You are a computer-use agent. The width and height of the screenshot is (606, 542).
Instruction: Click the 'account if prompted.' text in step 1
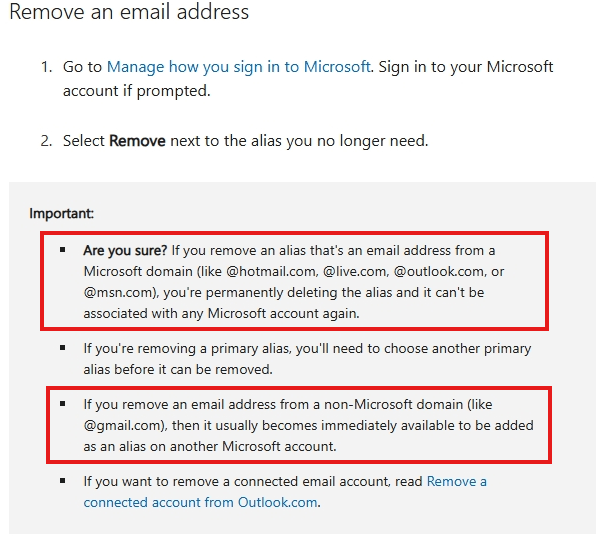coord(136,91)
